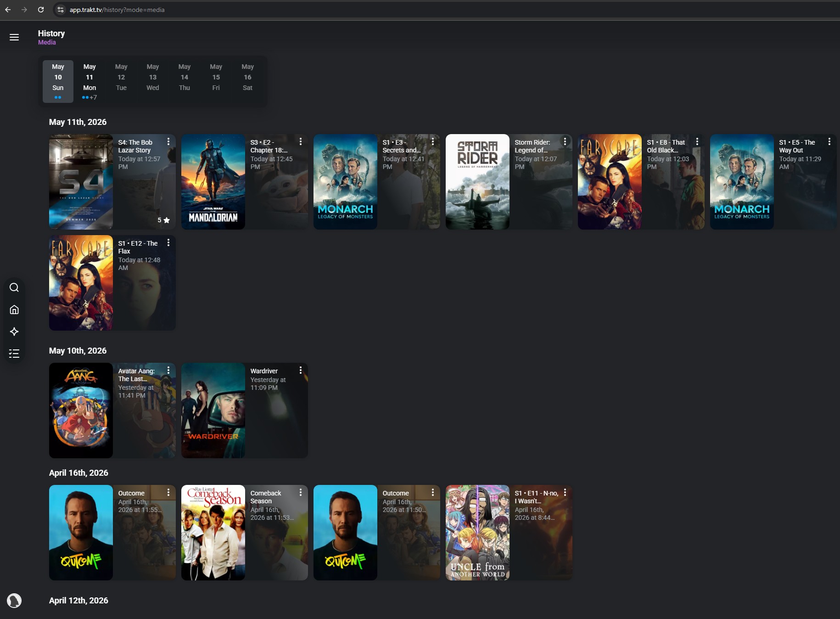Reload the page
The width and height of the screenshot is (840, 619).
point(41,10)
